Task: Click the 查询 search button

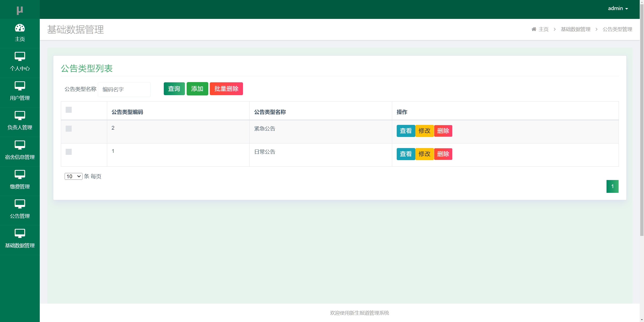Action: click(174, 89)
